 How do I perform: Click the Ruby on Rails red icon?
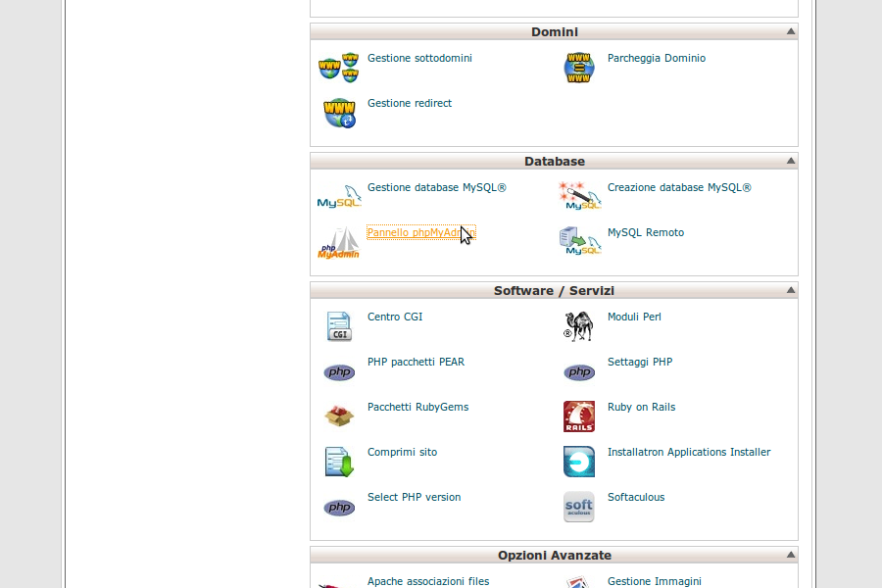point(579,416)
